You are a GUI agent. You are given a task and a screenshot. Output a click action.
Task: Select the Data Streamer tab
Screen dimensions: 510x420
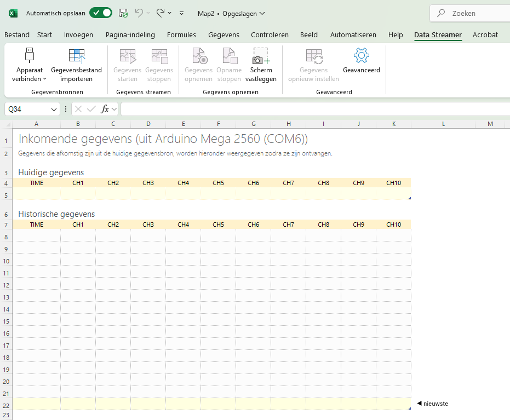[438, 35]
